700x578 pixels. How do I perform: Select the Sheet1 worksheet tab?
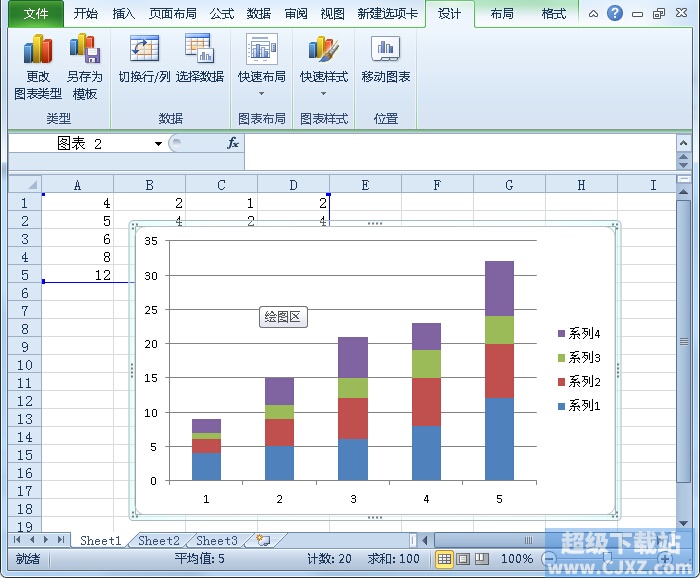point(101,541)
